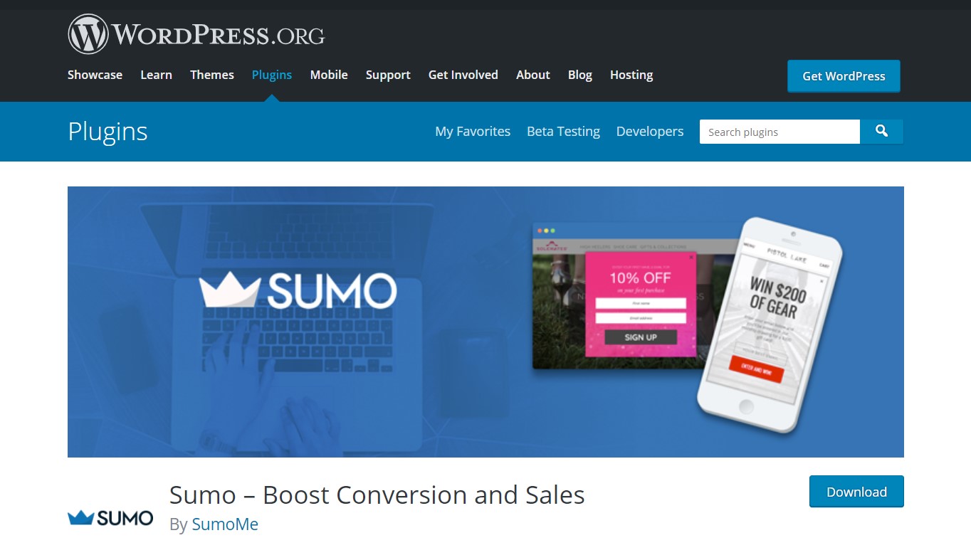The image size is (971, 560).
Task: Open the Mobile page
Action: tap(329, 75)
